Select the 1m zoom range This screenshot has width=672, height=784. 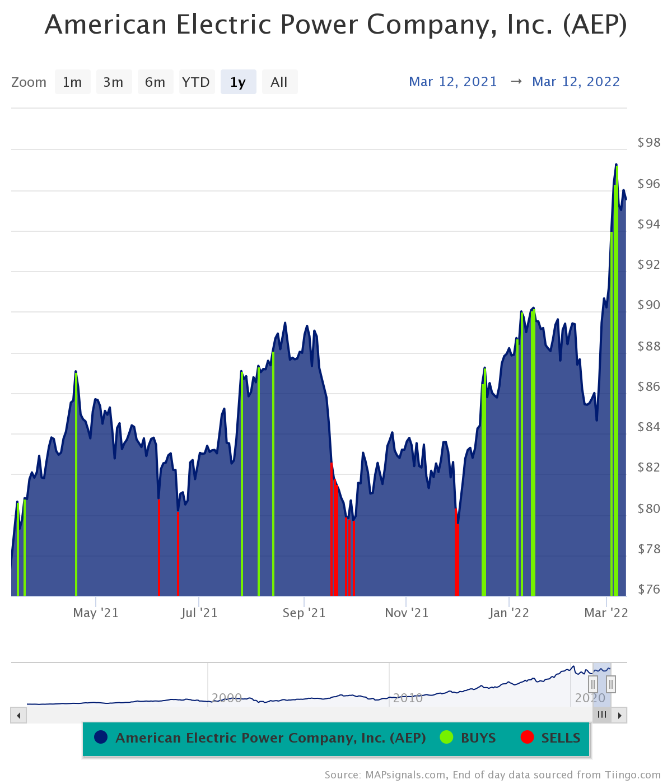pyautogui.click(x=72, y=82)
